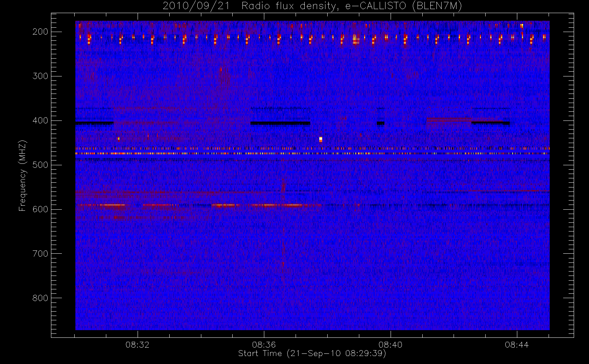Click the 300 frequency tick label

(40, 76)
